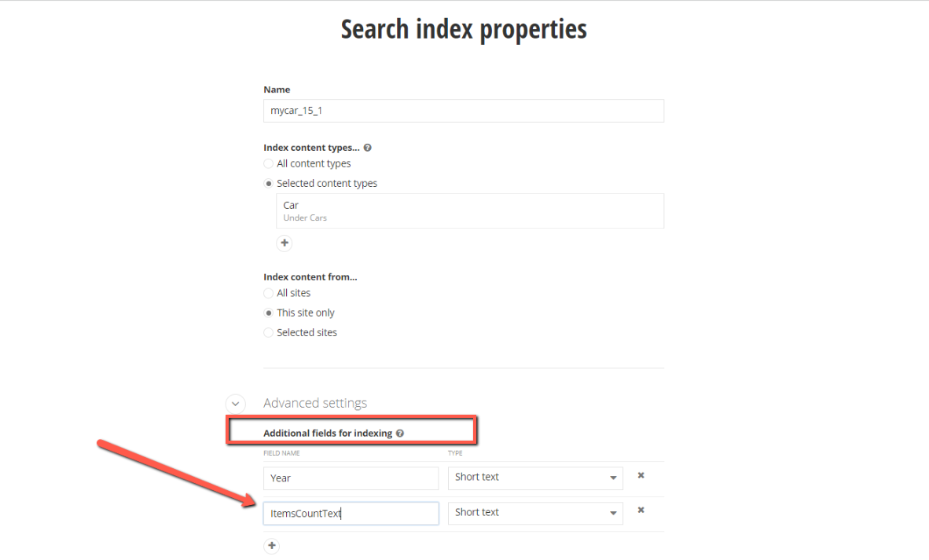Viewport: 929px width, 560px height.
Task: Choose This site only radio option
Action: (x=268, y=313)
